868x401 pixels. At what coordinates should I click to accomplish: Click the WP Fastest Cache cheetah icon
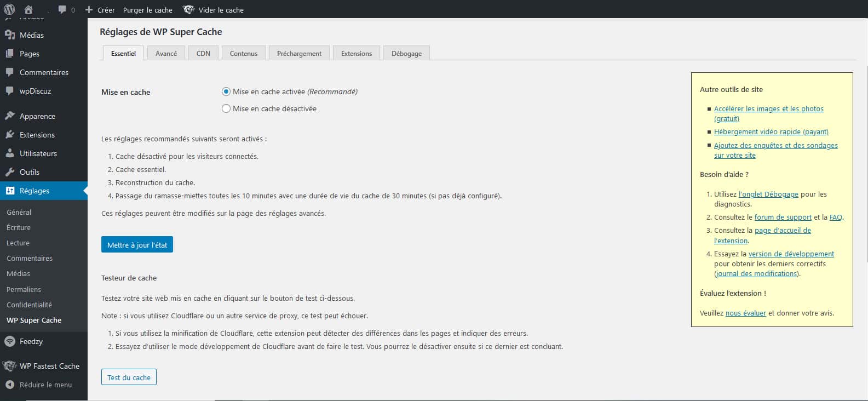pos(9,366)
